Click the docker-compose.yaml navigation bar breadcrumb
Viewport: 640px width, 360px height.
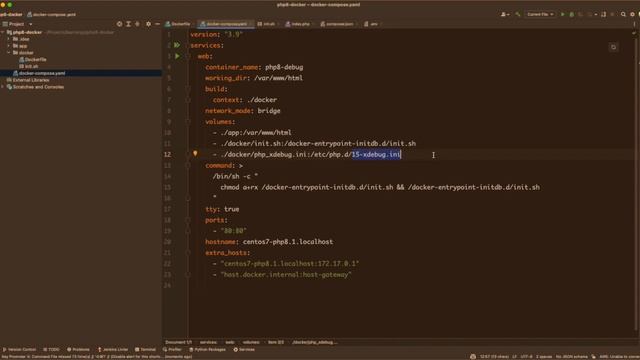point(51,14)
